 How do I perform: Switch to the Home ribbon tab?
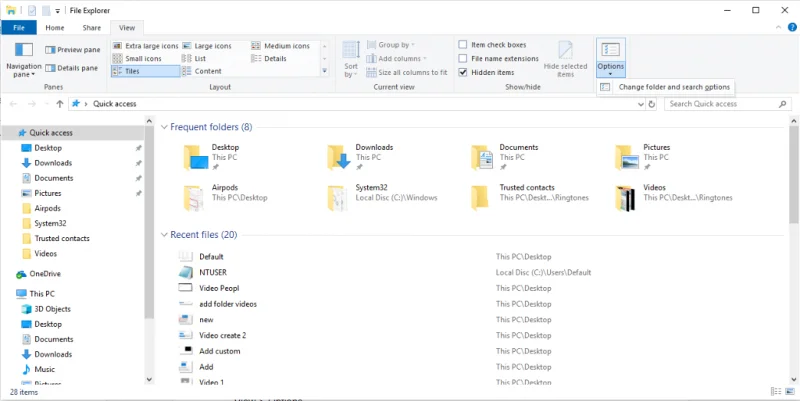click(x=55, y=28)
